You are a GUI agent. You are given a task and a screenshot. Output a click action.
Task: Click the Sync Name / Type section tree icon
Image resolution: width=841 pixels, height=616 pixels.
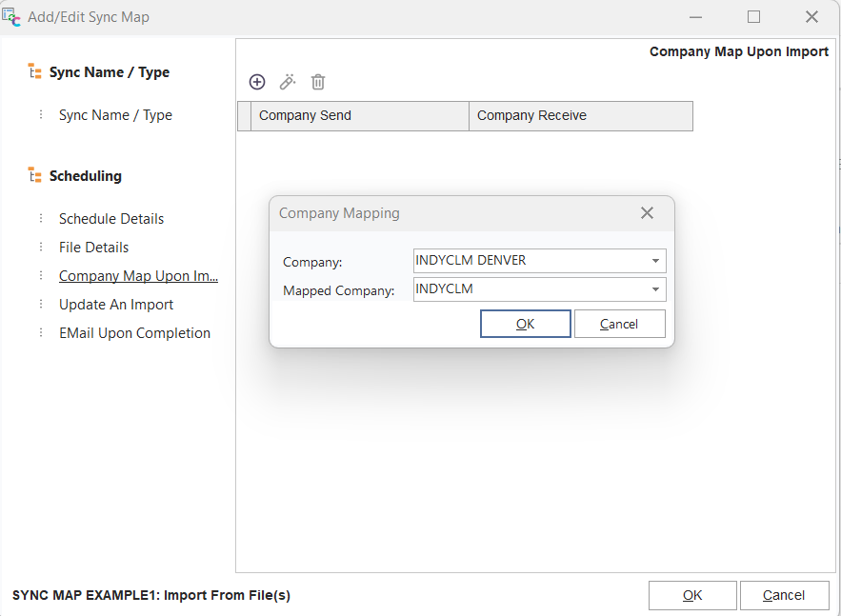tap(35, 72)
